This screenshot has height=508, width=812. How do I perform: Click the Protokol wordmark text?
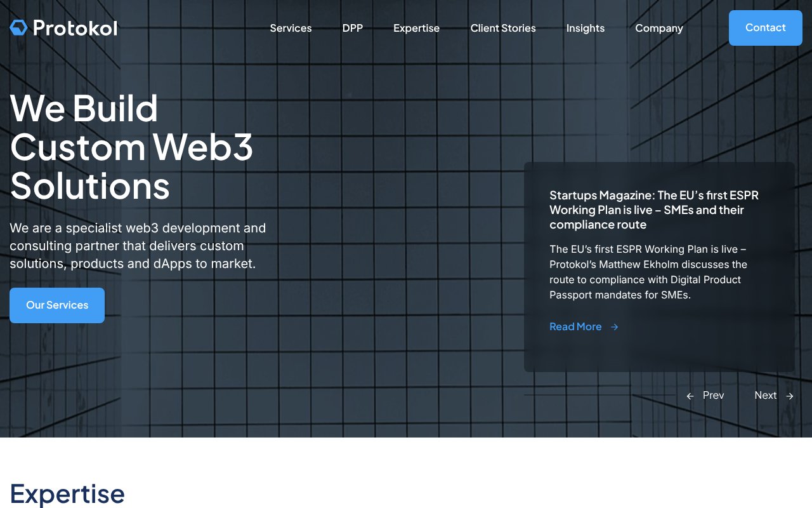point(75,27)
